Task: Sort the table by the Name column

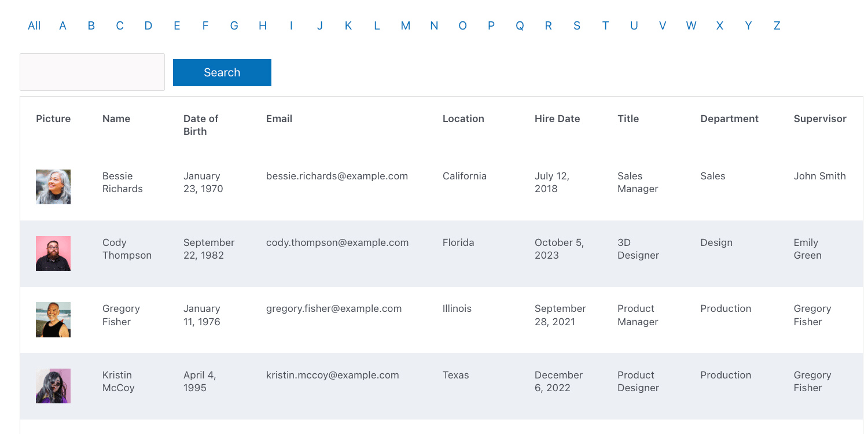Action: pyautogui.click(x=116, y=118)
